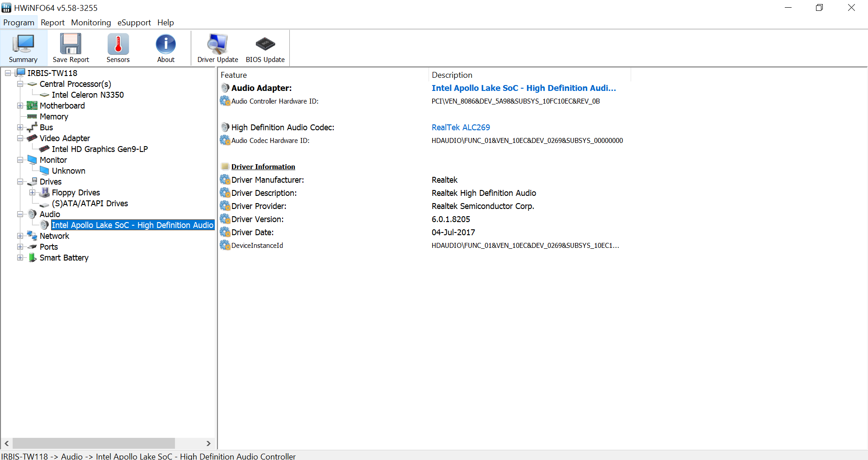Click the Motherboard icon in tree

pyautogui.click(x=32, y=105)
